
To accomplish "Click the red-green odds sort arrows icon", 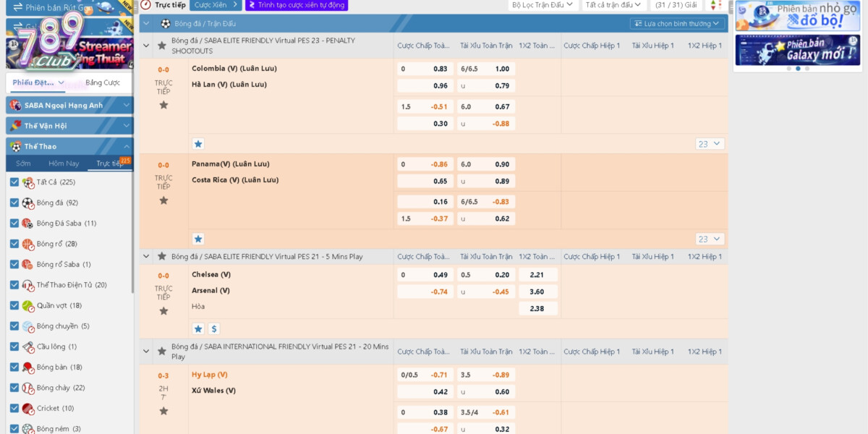I will pos(715,5).
